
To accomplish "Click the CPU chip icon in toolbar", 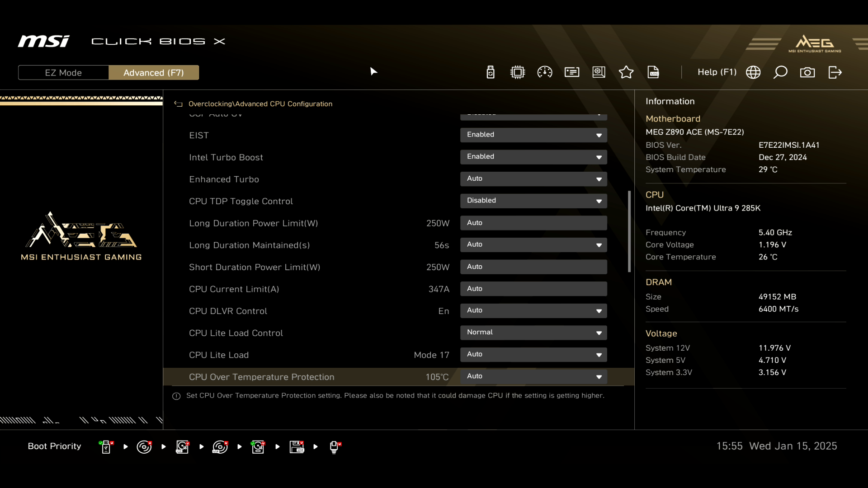I will point(518,72).
